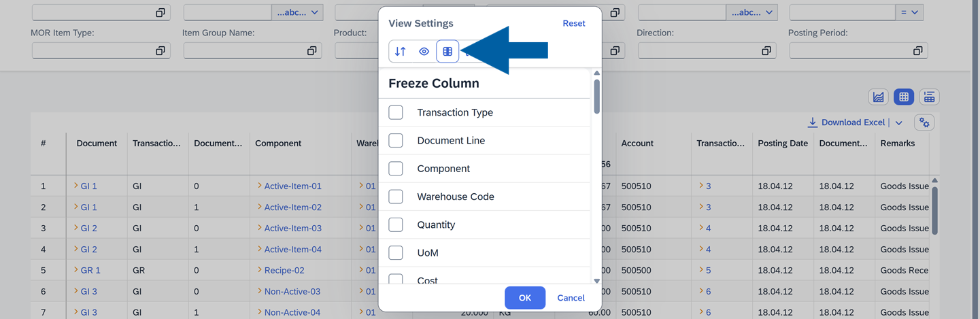Switch to the eye-icon column visibility tab
The image size is (980, 319).
tap(424, 52)
